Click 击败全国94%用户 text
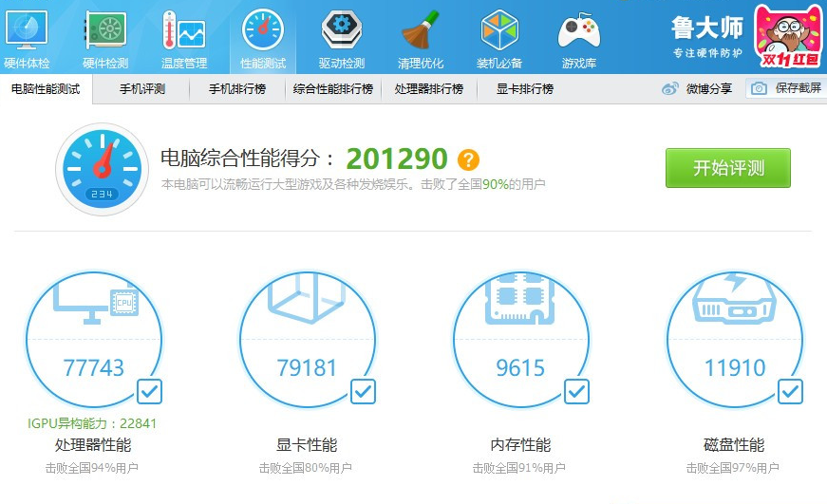The image size is (827, 504). (x=92, y=468)
